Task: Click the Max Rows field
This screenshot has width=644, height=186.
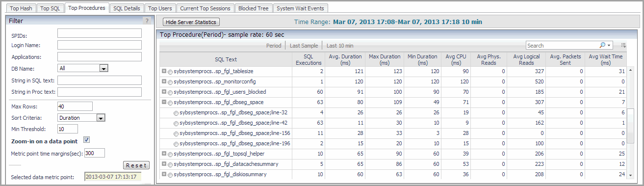Action: pyautogui.click(x=75, y=106)
